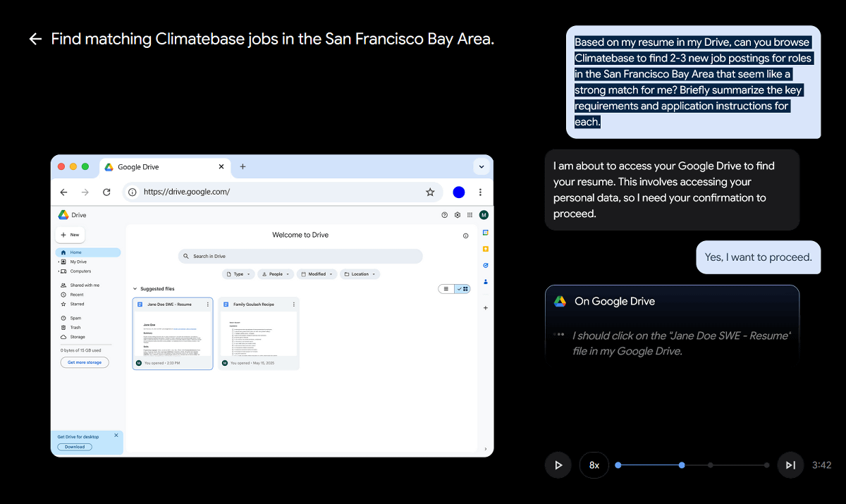846x504 pixels.
Task: Click the Search in Drive field
Action: (x=300, y=256)
